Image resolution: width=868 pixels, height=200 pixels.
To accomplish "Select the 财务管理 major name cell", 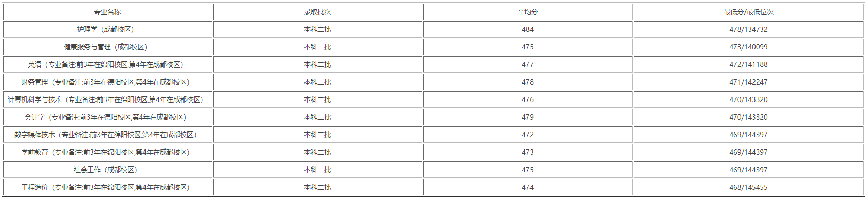I will tap(107, 82).
